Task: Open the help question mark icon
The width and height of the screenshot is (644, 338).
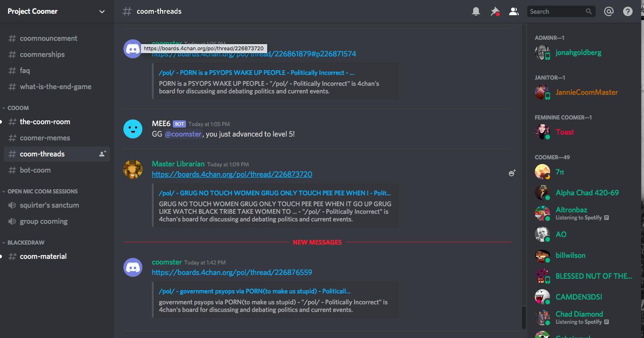Action: (628, 11)
